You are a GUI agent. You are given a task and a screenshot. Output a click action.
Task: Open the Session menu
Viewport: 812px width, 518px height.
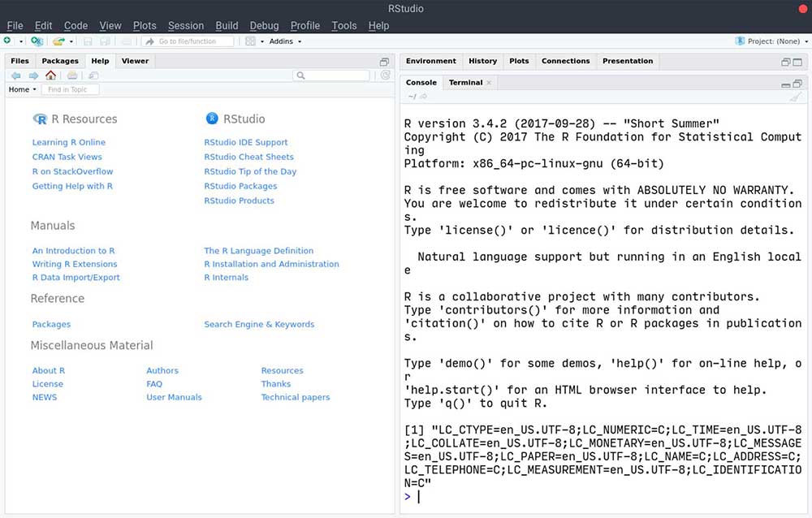[x=186, y=25]
